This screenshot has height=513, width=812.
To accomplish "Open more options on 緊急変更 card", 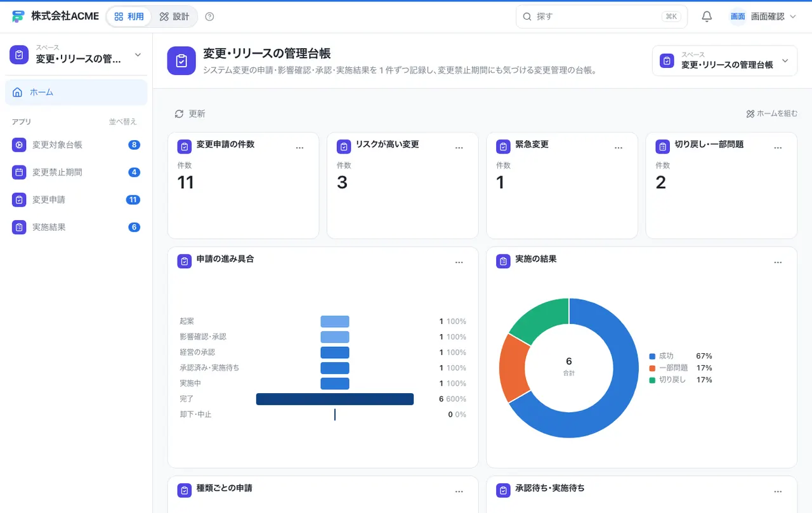I will pyautogui.click(x=619, y=148).
